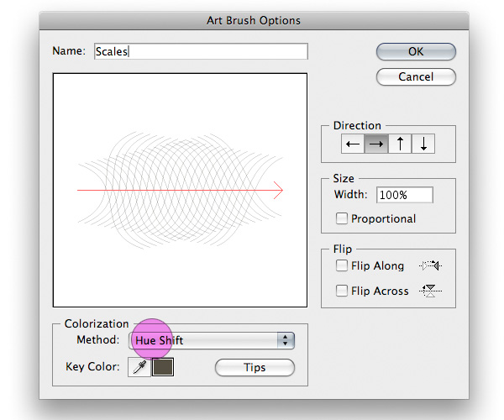Set brush direction to up arrow
The height and width of the screenshot is (420, 504).
click(400, 144)
